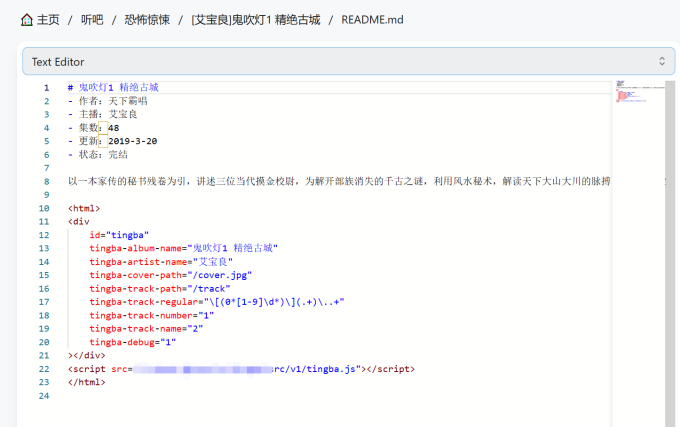This screenshot has width=680, height=427.
Task: Click line number 24 in gutter
Action: click(44, 396)
